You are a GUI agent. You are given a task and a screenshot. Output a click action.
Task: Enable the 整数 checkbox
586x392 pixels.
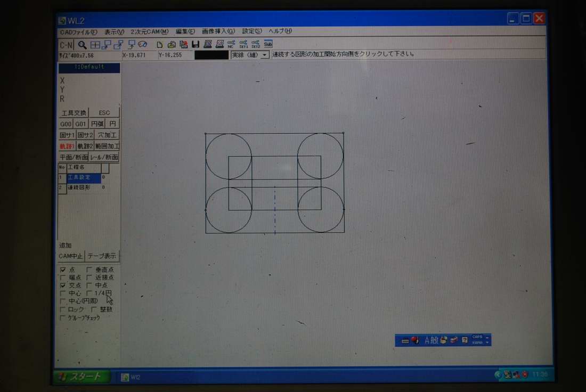pos(94,309)
